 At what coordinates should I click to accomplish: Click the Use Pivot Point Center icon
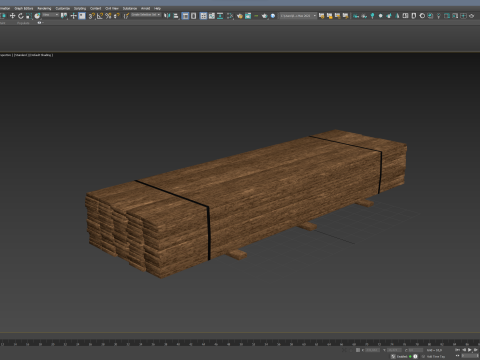pos(64,16)
